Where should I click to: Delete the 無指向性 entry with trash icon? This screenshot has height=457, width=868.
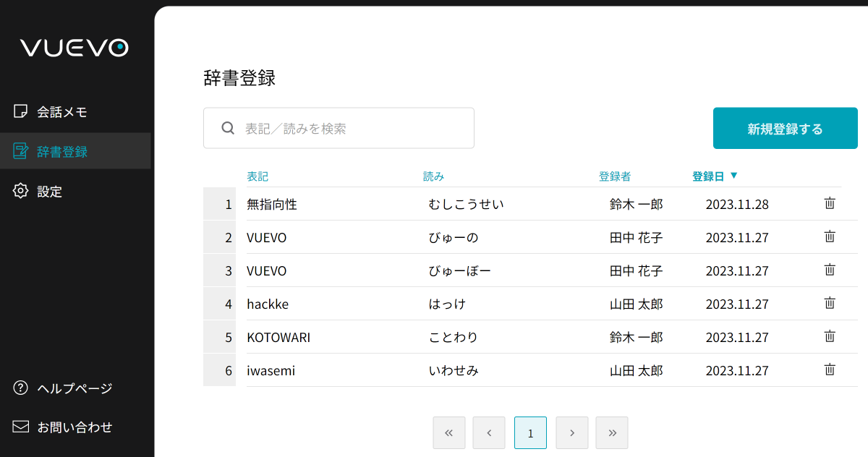[x=829, y=203]
